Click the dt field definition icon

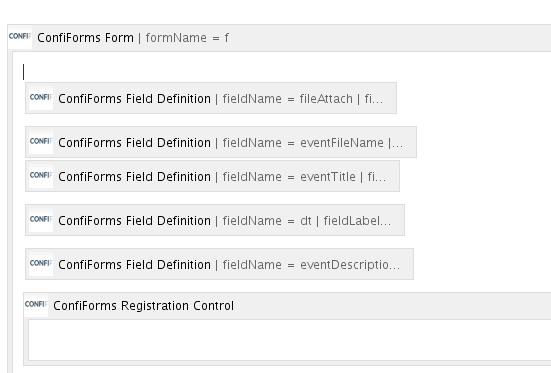41,220
